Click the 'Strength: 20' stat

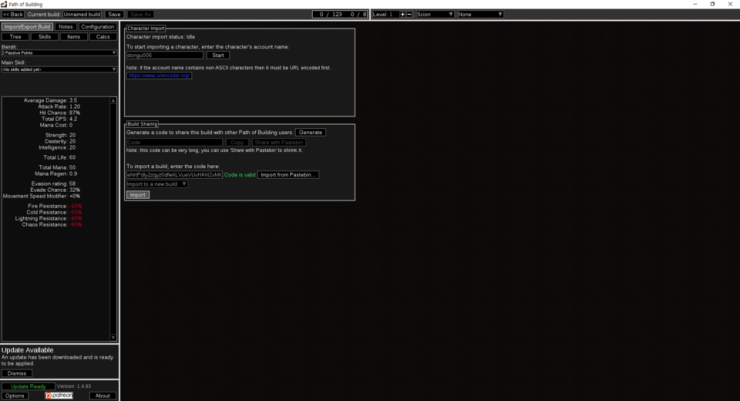60,135
